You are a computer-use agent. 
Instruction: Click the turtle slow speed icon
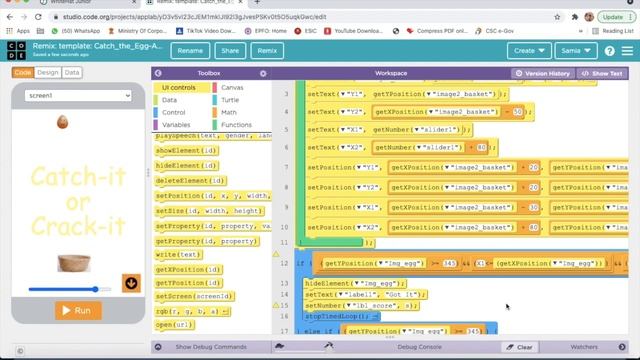pyautogui.click(x=280, y=346)
